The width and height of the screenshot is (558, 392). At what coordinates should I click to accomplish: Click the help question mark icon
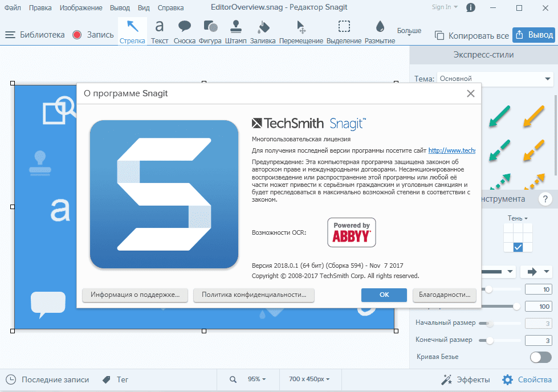pos(545,199)
